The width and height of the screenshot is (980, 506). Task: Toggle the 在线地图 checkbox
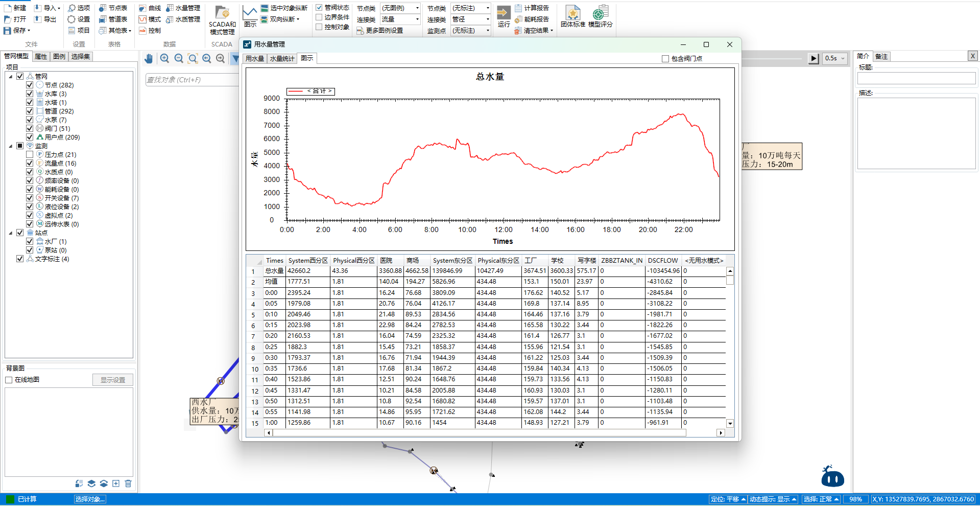(x=9, y=380)
